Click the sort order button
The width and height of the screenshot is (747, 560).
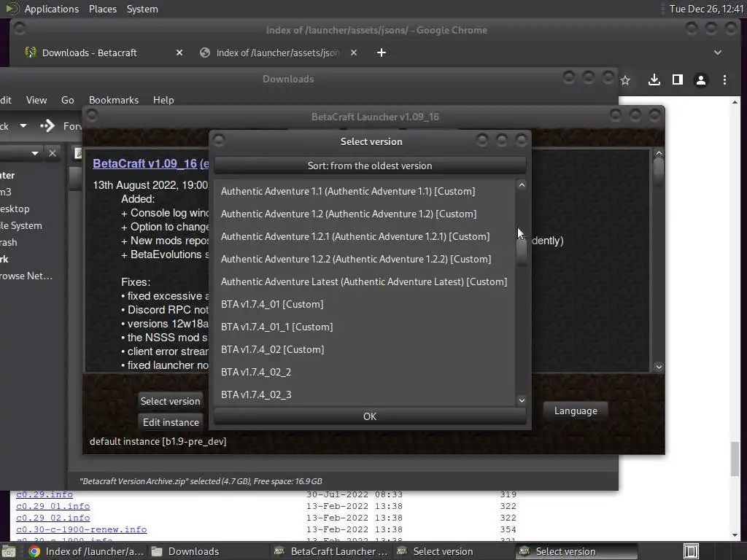coord(370,166)
